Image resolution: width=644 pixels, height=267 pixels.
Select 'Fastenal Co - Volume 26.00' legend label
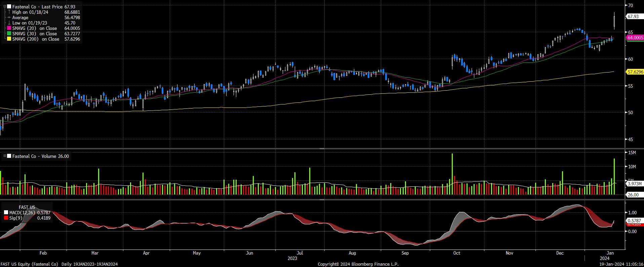pos(41,156)
